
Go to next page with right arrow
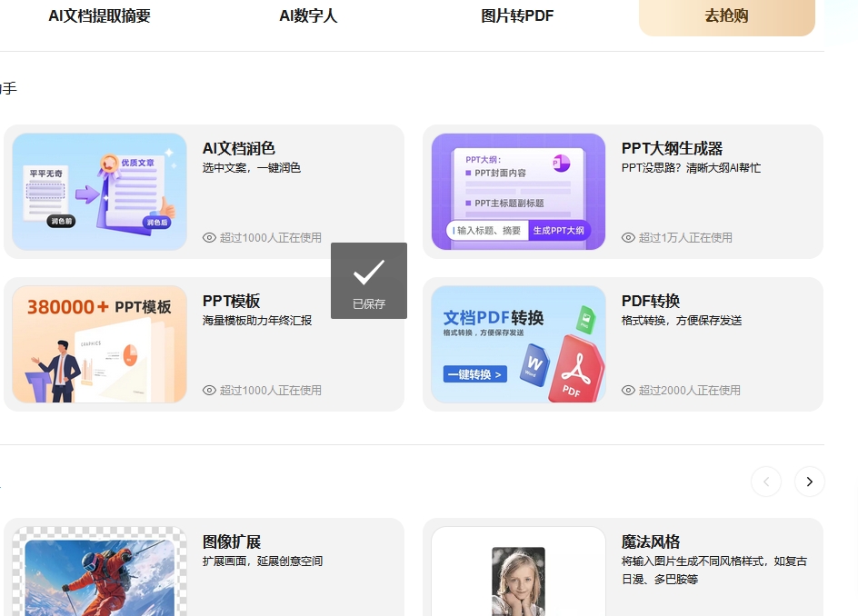[x=809, y=482]
